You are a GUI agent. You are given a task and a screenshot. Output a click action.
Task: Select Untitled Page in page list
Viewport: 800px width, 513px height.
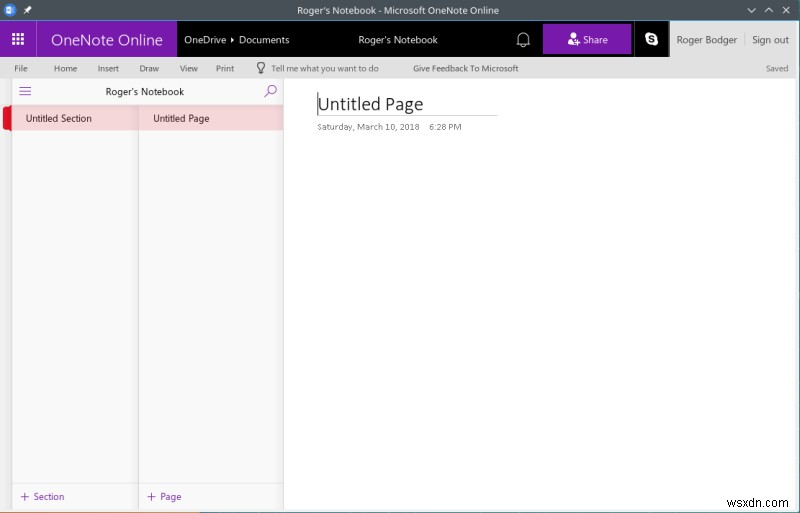pos(211,118)
